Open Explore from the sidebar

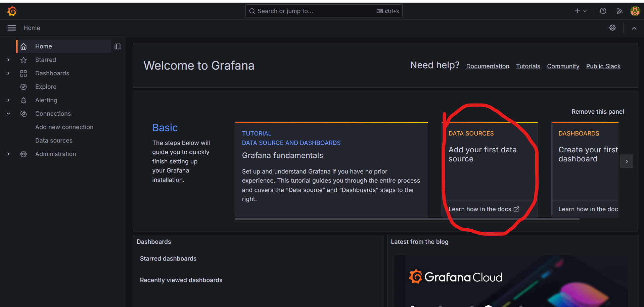46,87
